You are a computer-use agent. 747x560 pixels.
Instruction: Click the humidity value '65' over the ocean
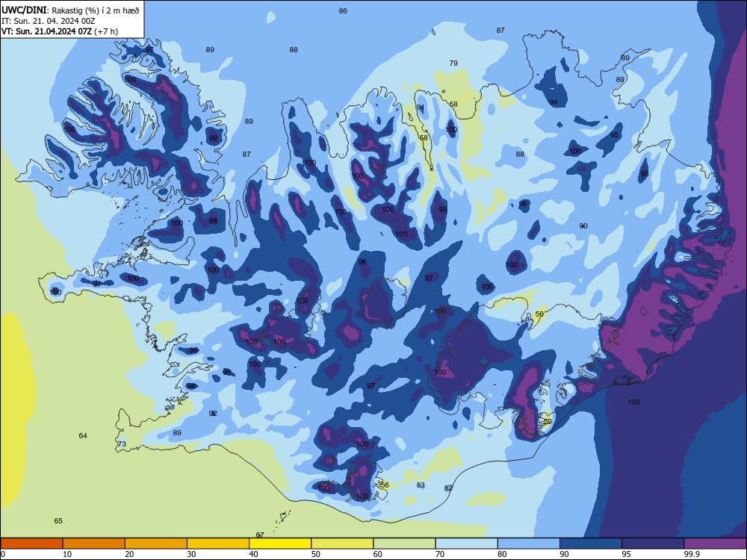tap(58, 521)
